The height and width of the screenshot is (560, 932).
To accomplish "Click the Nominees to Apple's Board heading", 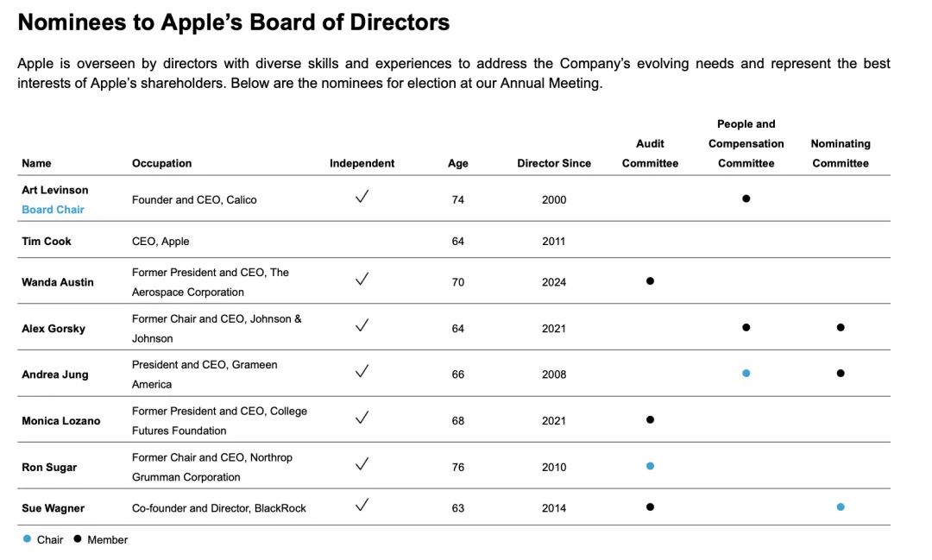I will pos(234,22).
